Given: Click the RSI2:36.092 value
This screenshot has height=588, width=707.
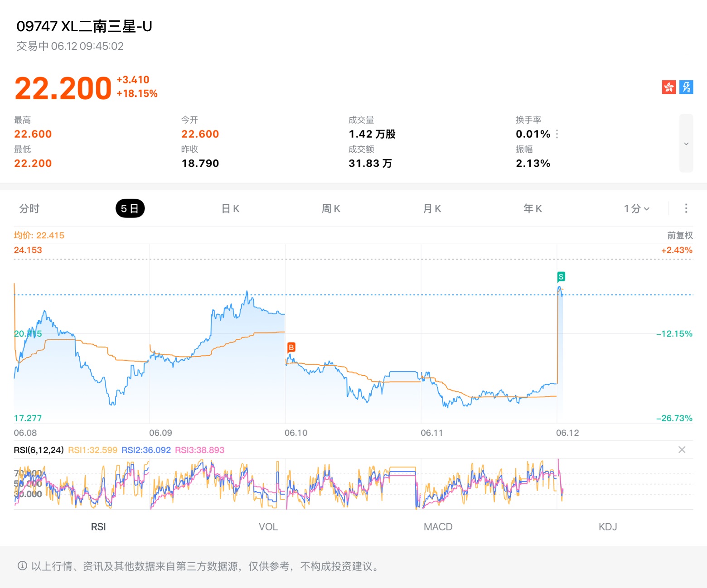Looking at the screenshot, I should tap(146, 450).
